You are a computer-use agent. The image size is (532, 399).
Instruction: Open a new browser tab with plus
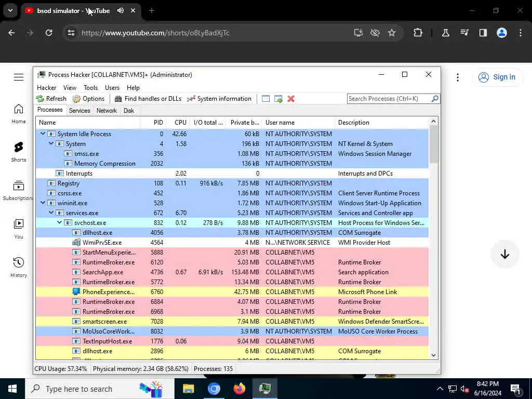click(152, 10)
